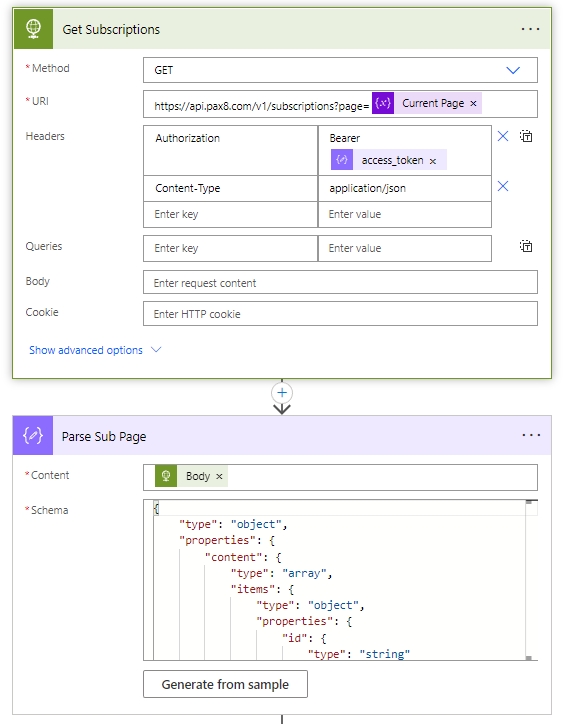Switch Headers to text mode icon
The image size is (582, 724).
(526, 136)
